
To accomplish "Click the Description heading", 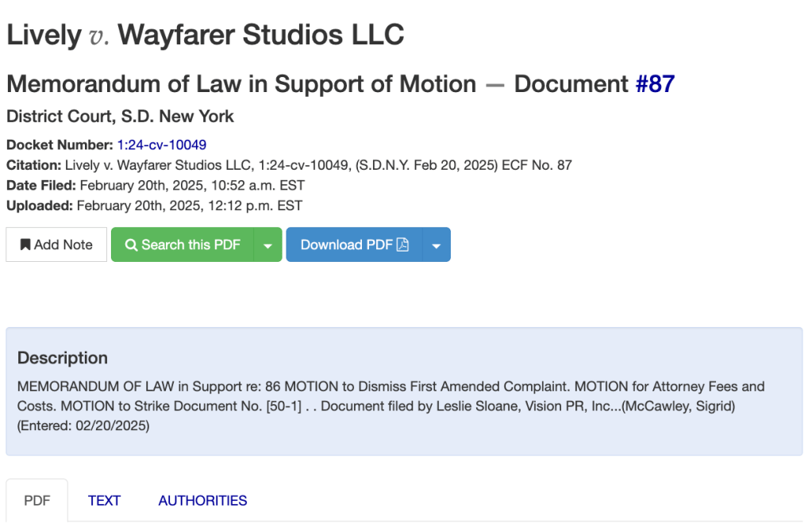I will click(63, 357).
